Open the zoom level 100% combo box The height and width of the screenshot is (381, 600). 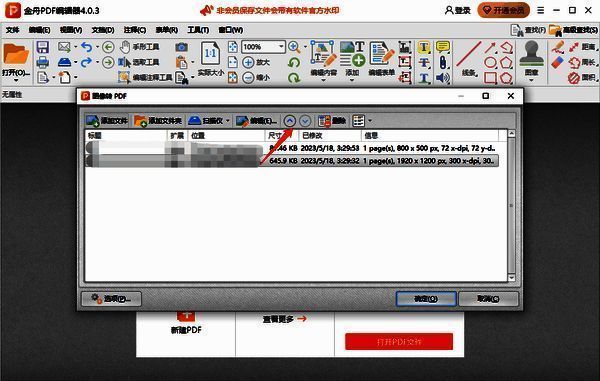click(x=263, y=47)
